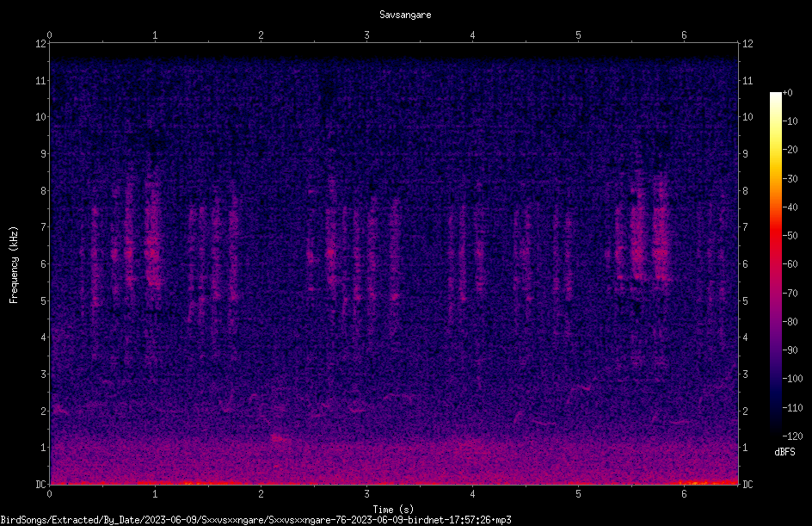Click the "12" tick label on the left frequency axis

pos(40,44)
